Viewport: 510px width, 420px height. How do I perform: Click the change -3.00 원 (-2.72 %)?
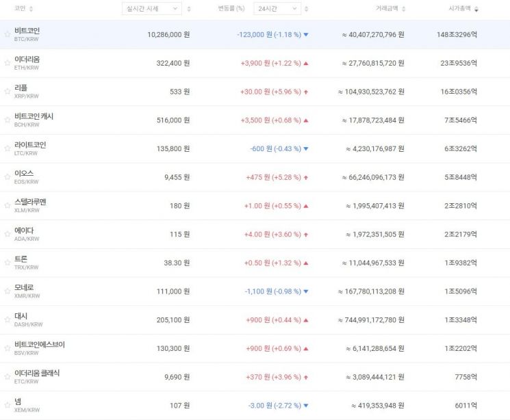pyautogui.click(x=275, y=406)
